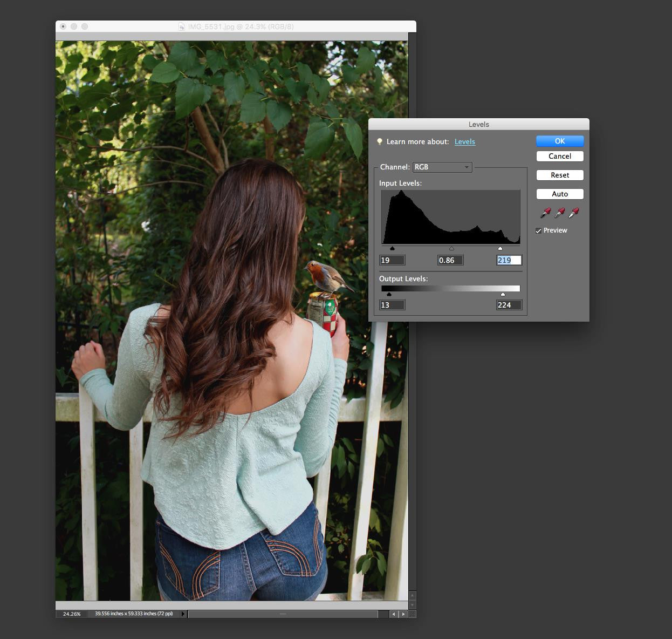Open the Levels help link
This screenshot has height=639, width=672.
point(465,141)
